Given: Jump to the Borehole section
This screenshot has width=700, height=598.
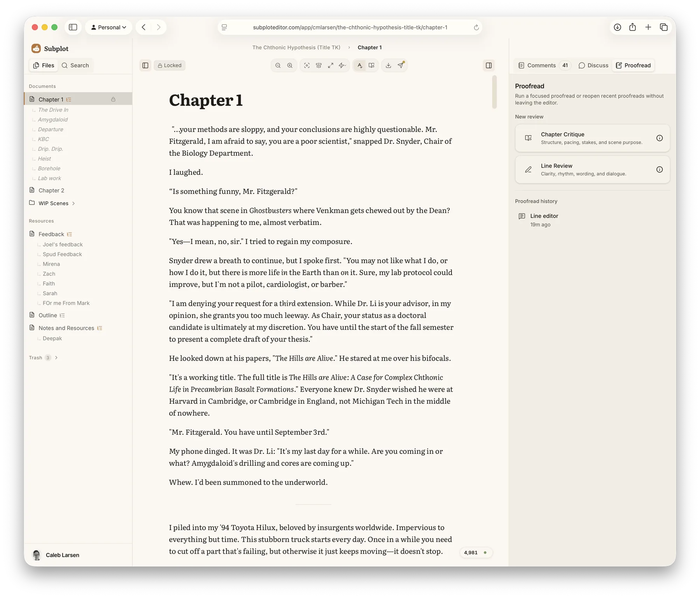Looking at the screenshot, I should pyautogui.click(x=49, y=169).
